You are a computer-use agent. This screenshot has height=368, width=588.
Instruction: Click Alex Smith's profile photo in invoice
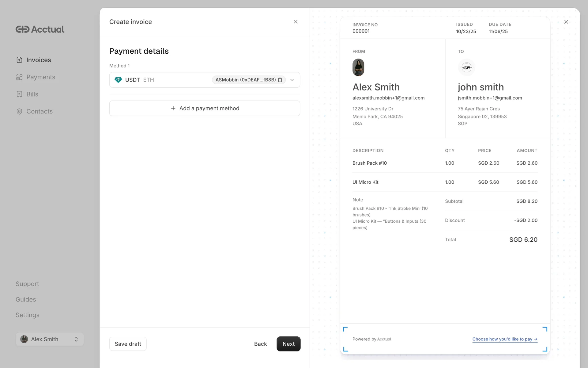[358, 67]
